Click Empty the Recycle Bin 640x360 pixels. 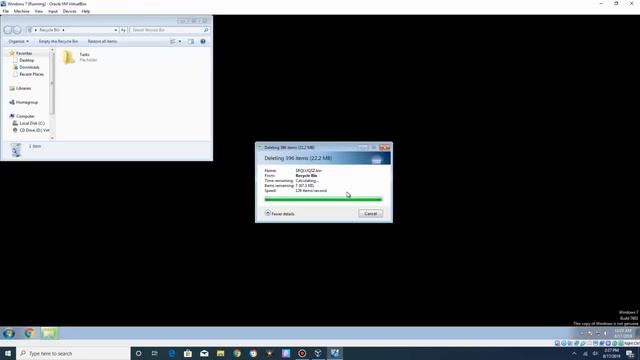coord(58,41)
